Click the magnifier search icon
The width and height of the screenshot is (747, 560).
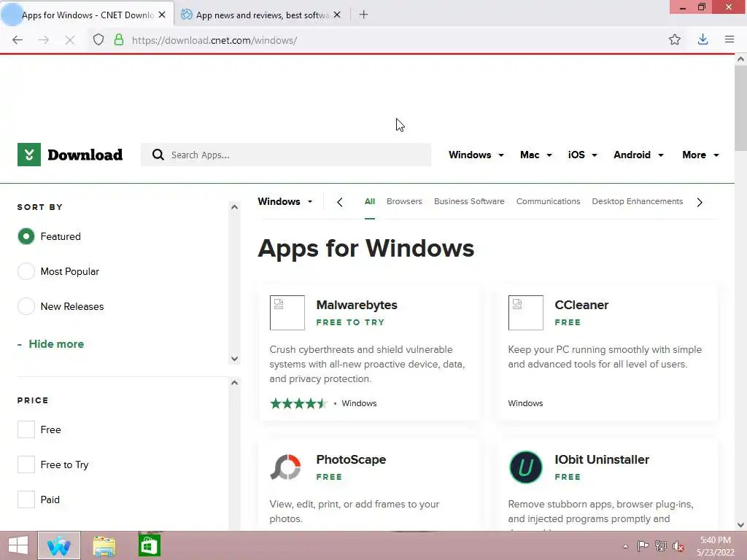coord(158,155)
